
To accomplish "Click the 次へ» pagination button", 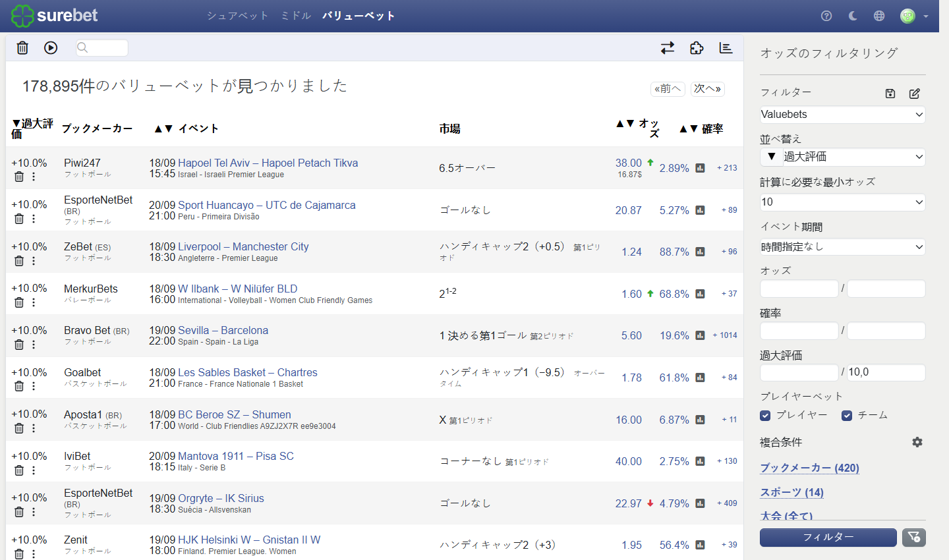I will [708, 89].
